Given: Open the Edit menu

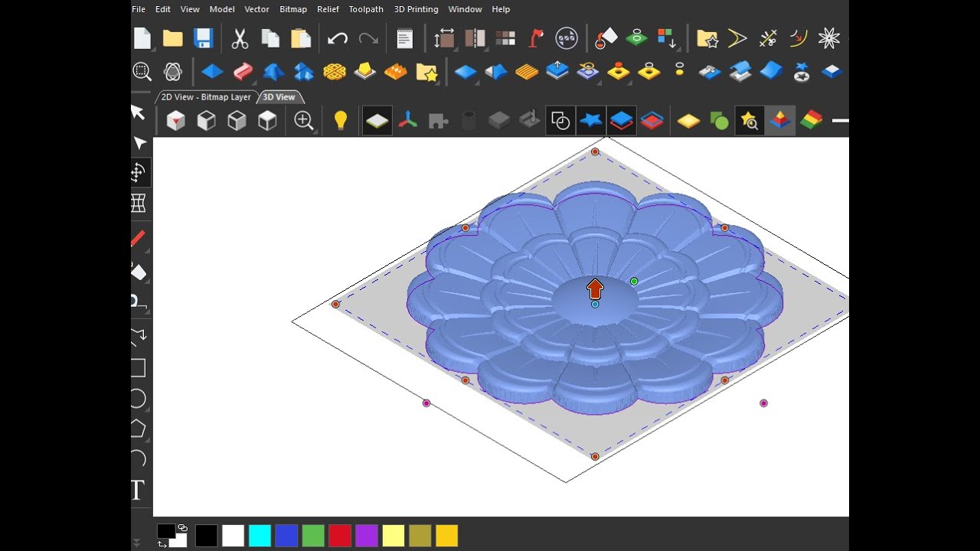Looking at the screenshot, I should (x=163, y=9).
